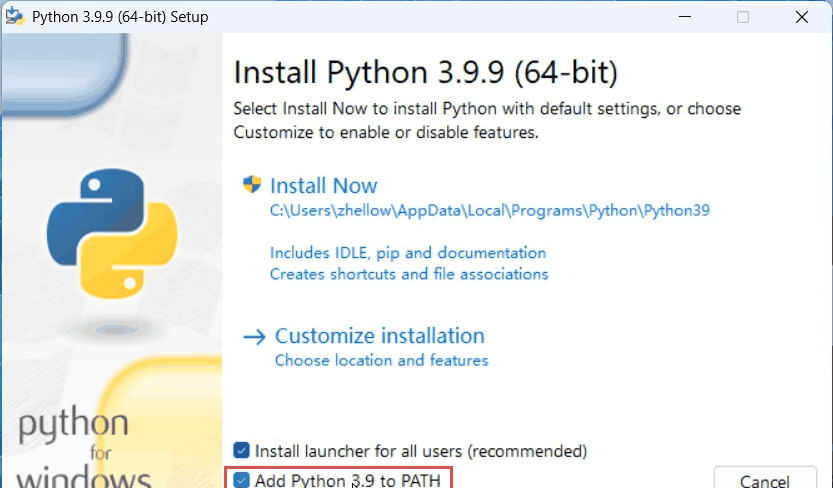This screenshot has height=488, width=833.
Task: Click 'Choose location and features' text
Action: [381, 361]
